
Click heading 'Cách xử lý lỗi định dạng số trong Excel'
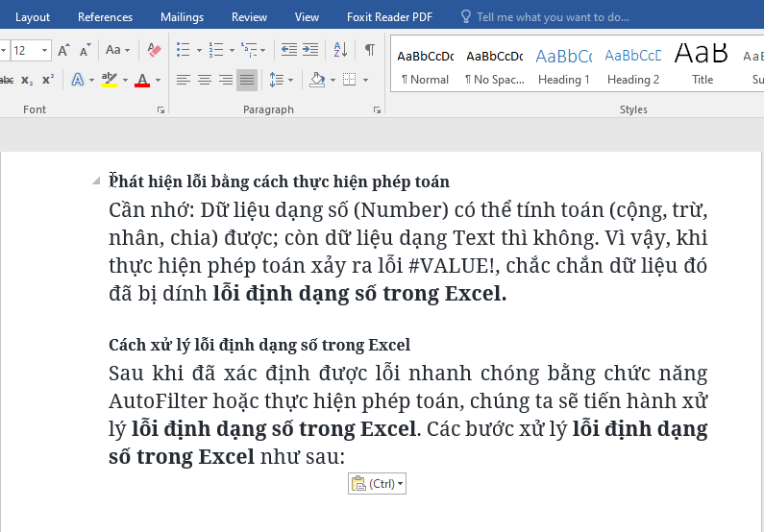pos(259,345)
